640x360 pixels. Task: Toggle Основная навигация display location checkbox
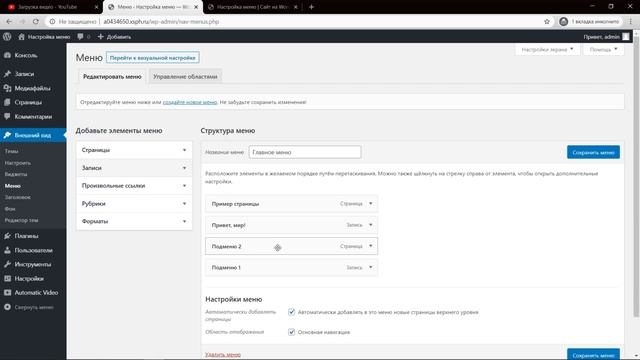pyautogui.click(x=291, y=332)
